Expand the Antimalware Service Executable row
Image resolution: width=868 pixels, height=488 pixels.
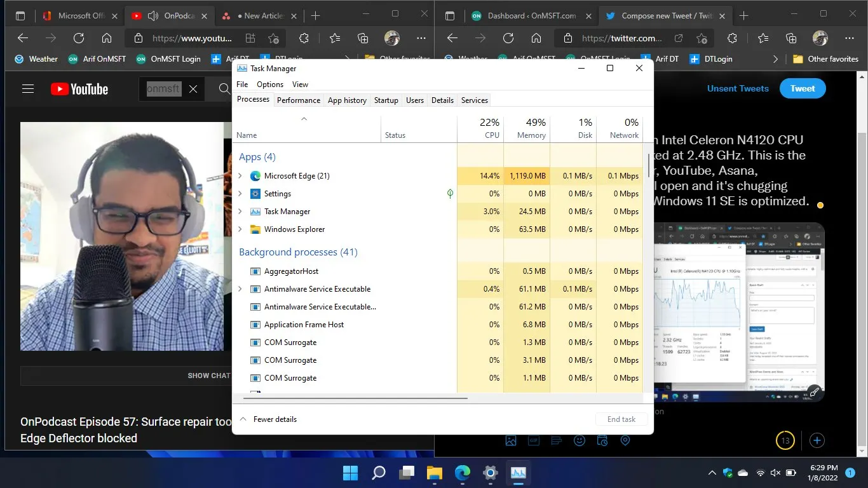click(240, 289)
